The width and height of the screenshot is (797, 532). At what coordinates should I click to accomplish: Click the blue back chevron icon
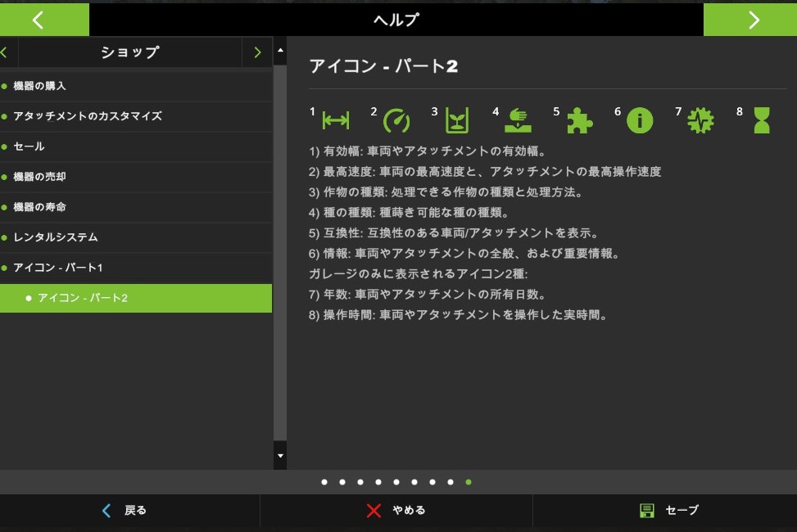(106, 511)
